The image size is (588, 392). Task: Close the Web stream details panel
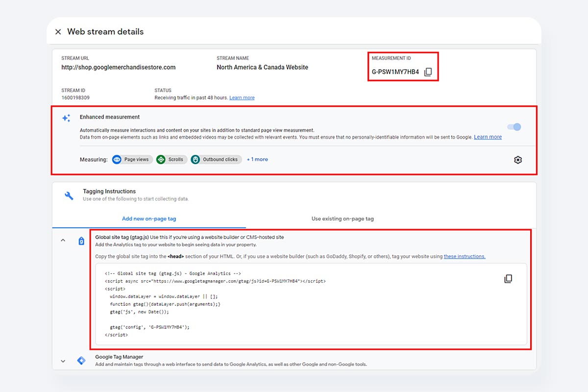pyautogui.click(x=58, y=32)
